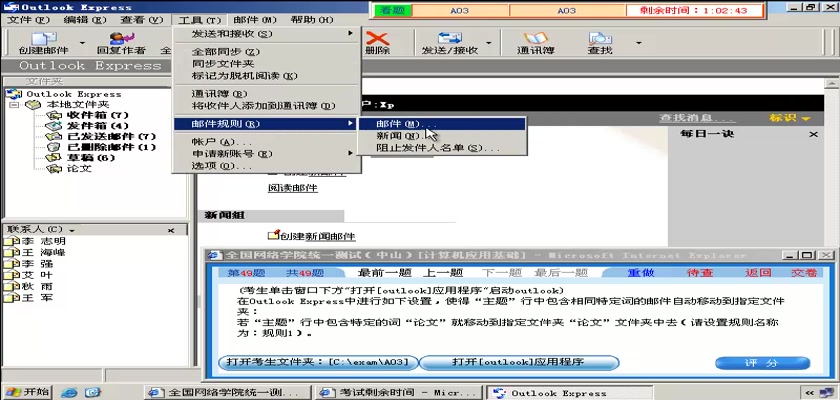Open the 开始 Start button
Screen dimensions: 840x400
[x=27, y=392]
